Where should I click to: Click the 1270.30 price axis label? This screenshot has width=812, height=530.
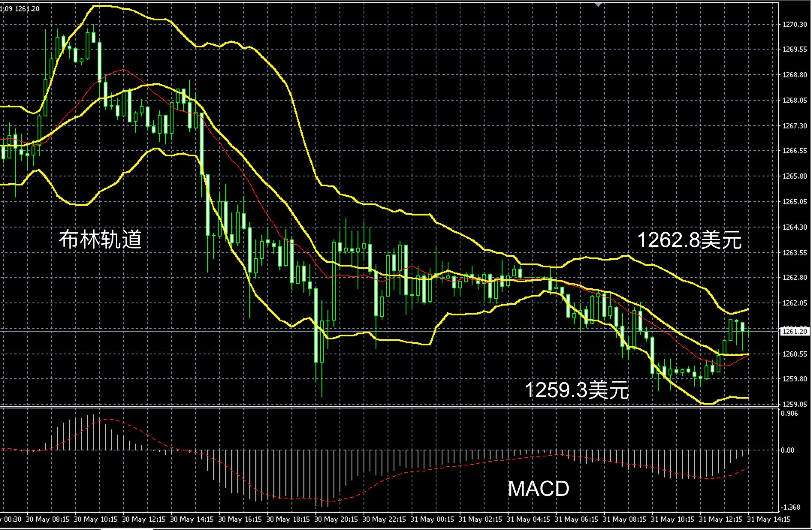coord(795,24)
